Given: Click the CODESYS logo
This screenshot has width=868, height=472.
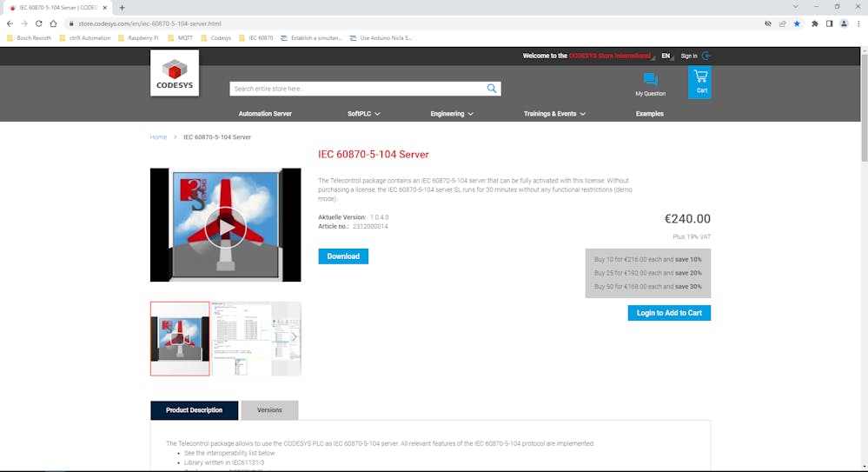Looking at the screenshot, I should [x=175, y=73].
